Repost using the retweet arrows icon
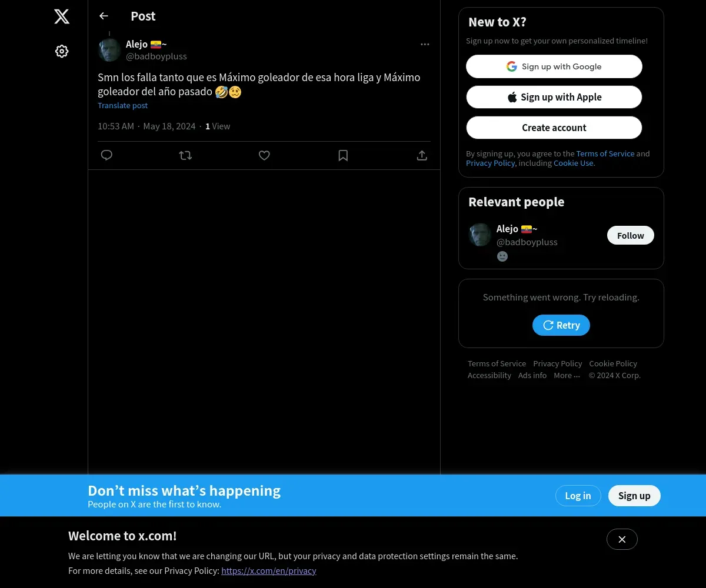706x588 pixels. tap(185, 155)
